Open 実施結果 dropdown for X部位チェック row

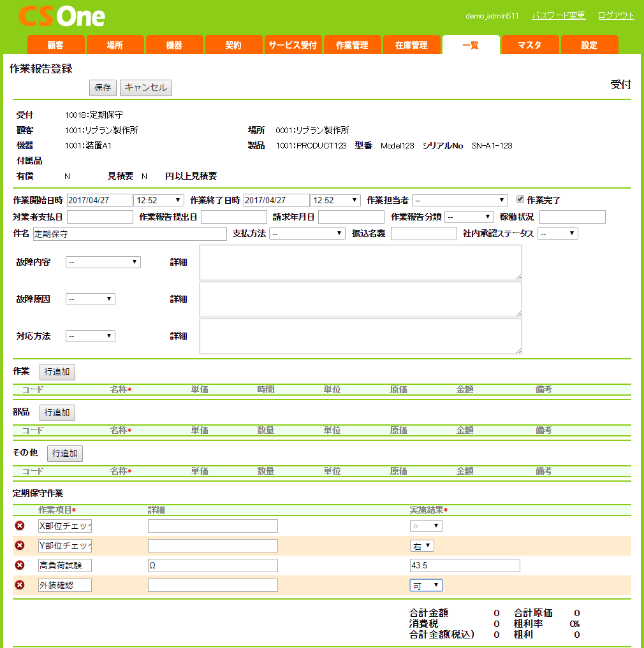coord(426,526)
